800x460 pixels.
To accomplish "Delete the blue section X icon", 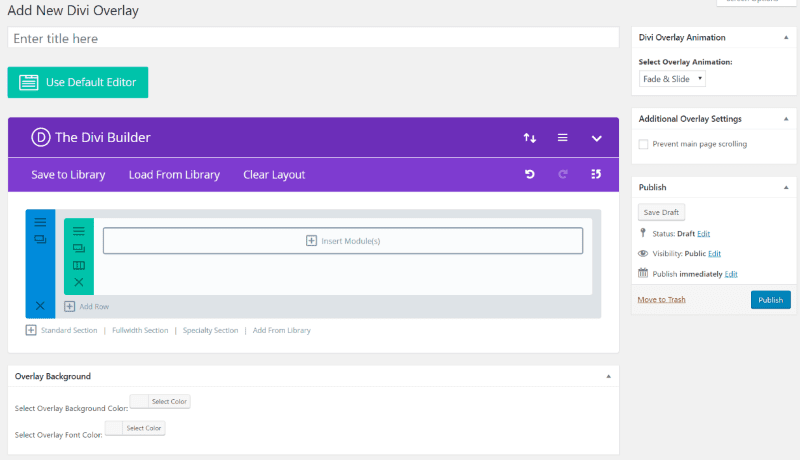I will (40, 305).
